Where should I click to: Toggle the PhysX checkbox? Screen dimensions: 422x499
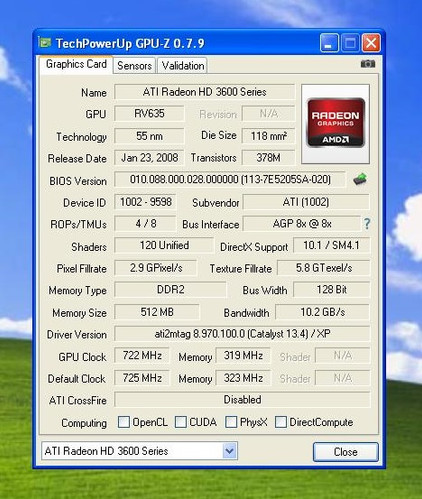231,422
